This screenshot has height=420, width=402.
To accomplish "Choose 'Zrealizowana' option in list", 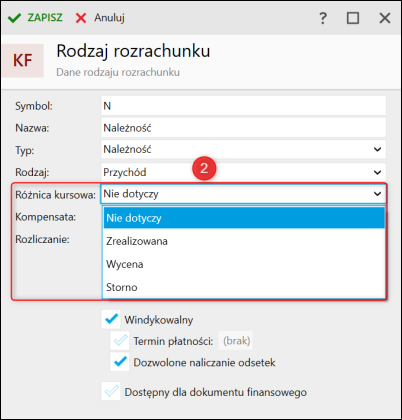I will pyautogui.click(x=244, y=241).
